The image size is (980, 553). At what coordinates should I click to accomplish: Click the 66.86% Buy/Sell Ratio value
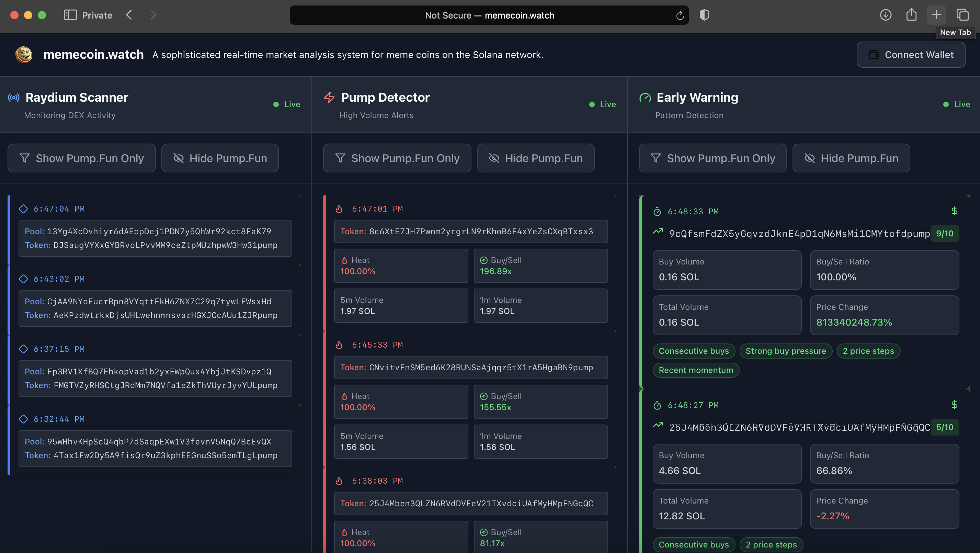[834, 471]
